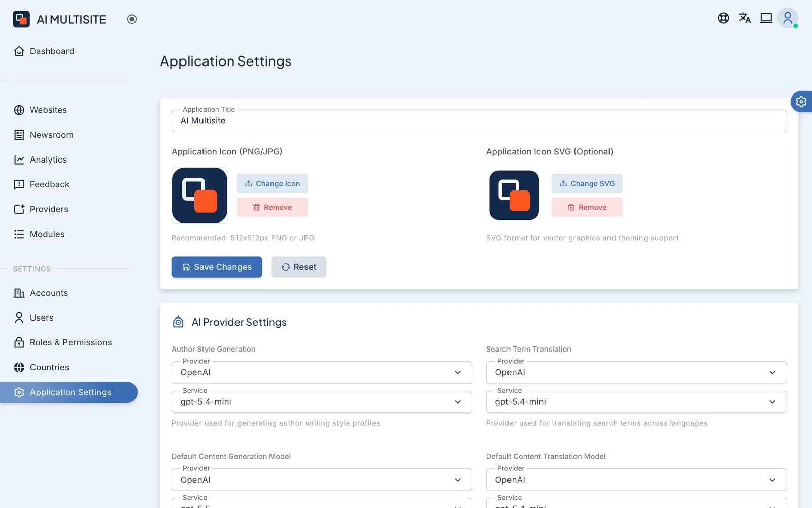Open Author Style Generation Provider dropdown
The height and width of the screenshot is (508, 812).
[322, 373]
